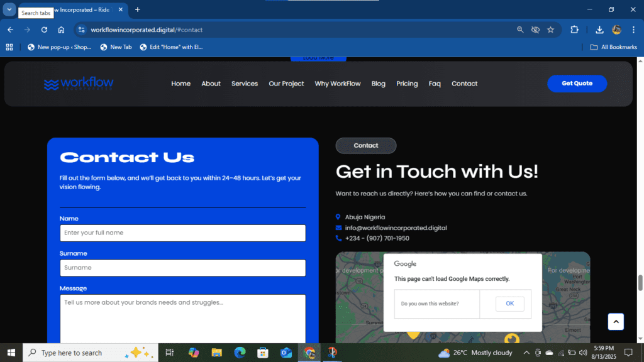
Task: Show hidden system tray icons chevron
Action: [526, 353]
